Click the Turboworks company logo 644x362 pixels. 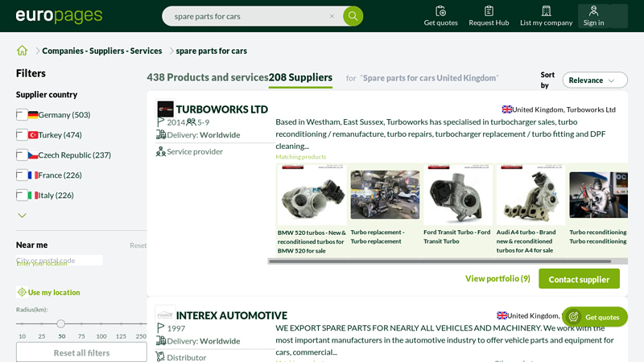click(x=166, y=109)
